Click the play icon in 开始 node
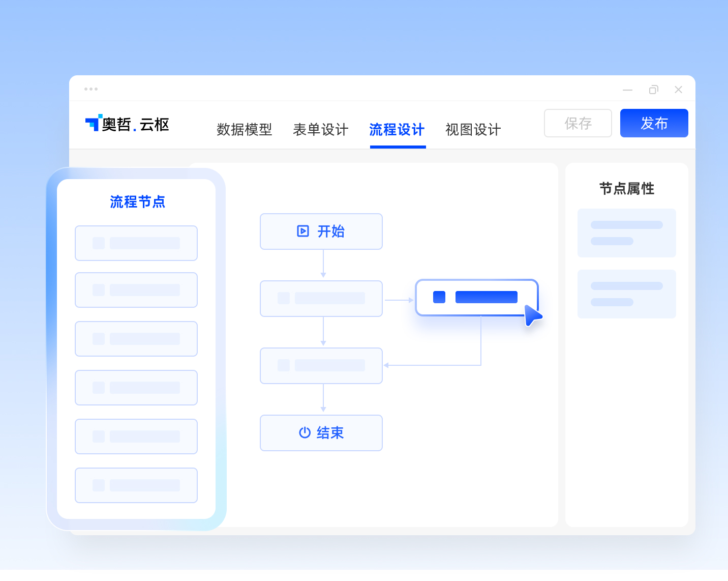This screenshot has height=581, width=728. coord(303,231)
